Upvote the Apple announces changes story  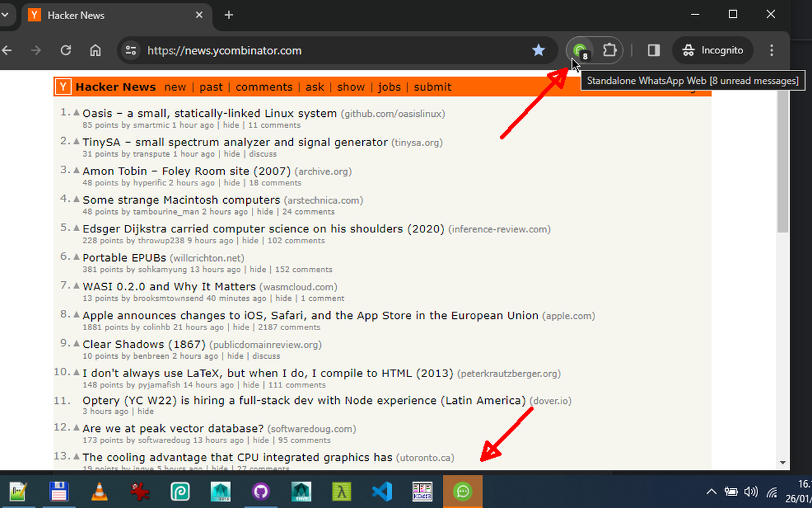[x=77, y=314]
